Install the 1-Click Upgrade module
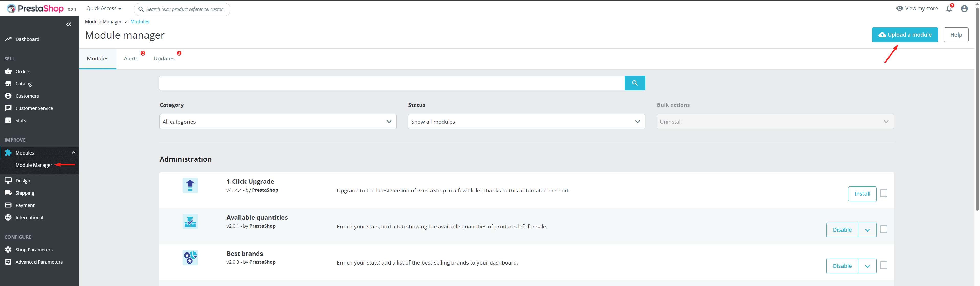The width and height of the screenshot is (980, 286). coord(862,193)
